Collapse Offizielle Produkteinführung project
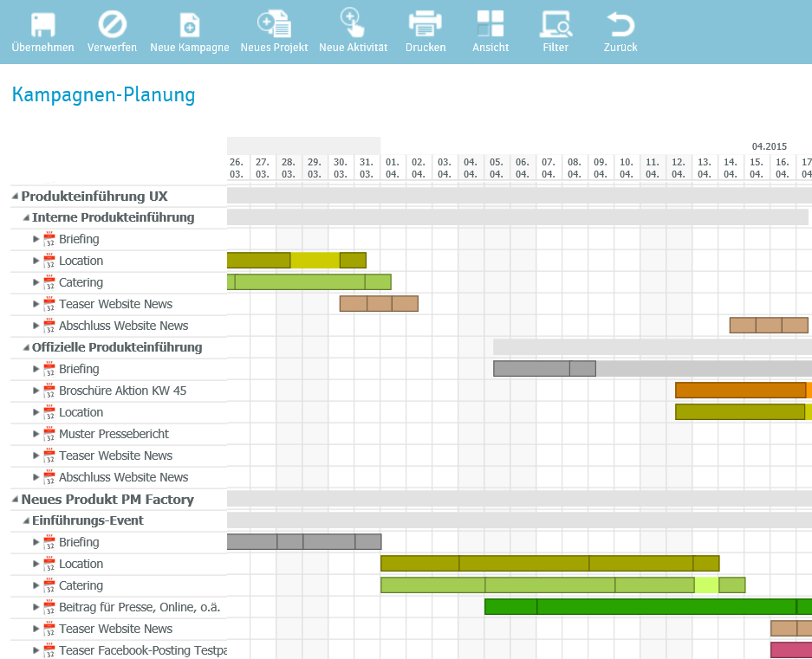812x659 pixels. tap(26, 347)
